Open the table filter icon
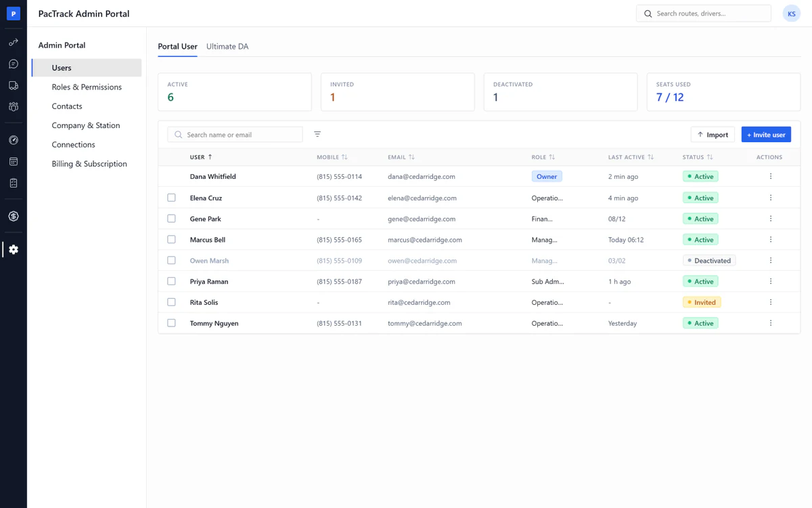Viewport: 812px width, 508px height. [317, 134]
